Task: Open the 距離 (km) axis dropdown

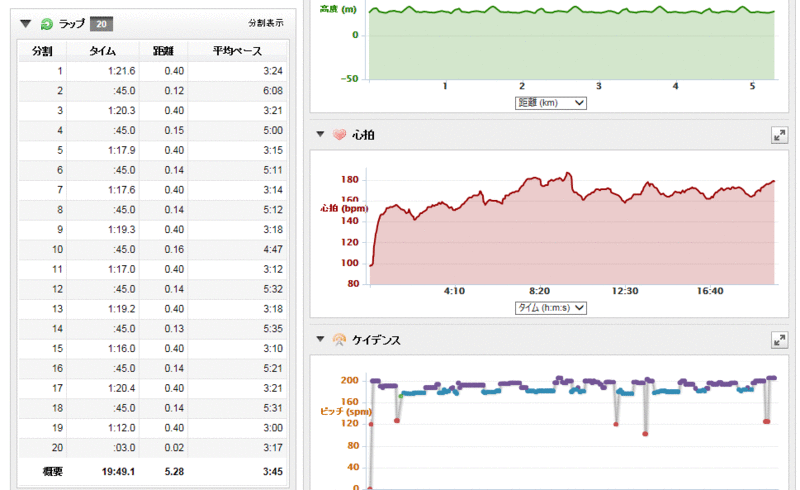Action: click(550, 102)
